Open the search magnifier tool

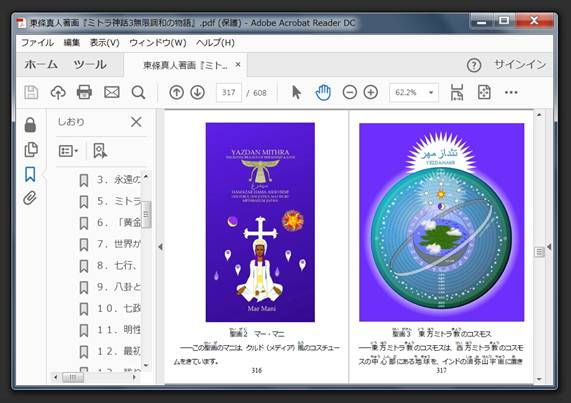click(x=138, y=92)
